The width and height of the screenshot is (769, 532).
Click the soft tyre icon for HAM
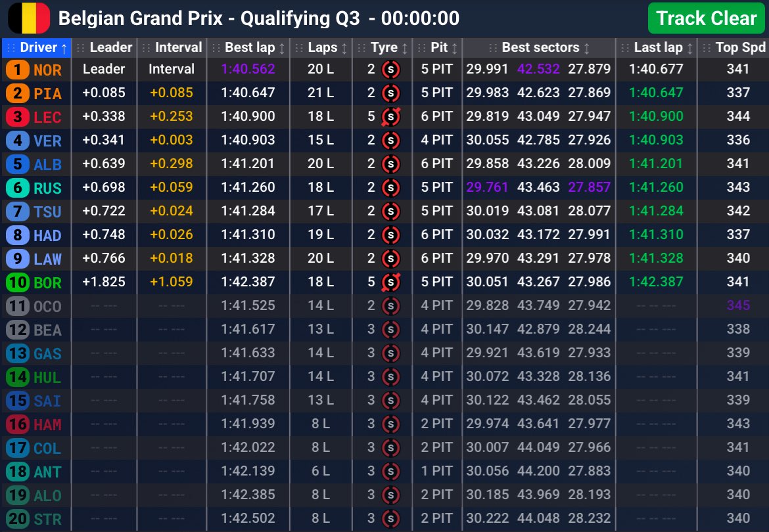(x=391, y=424)
